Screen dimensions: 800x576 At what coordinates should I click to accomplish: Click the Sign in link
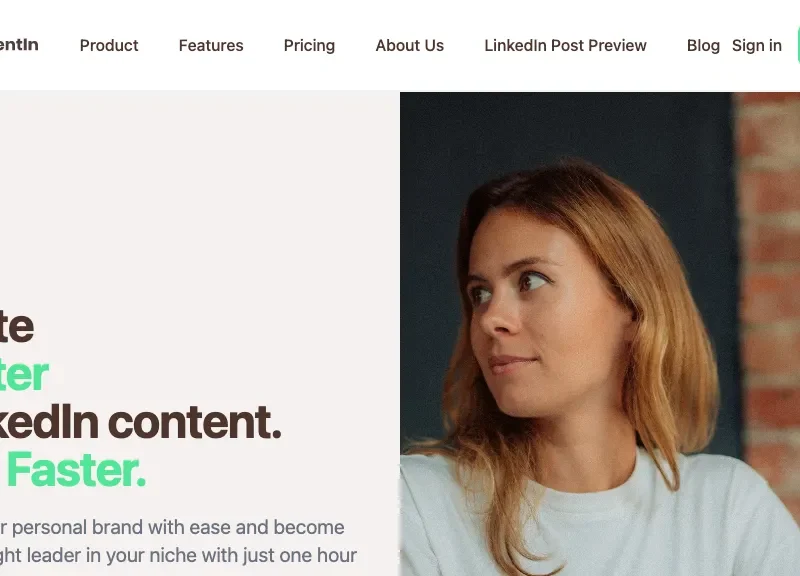click(x=757, y=45)
